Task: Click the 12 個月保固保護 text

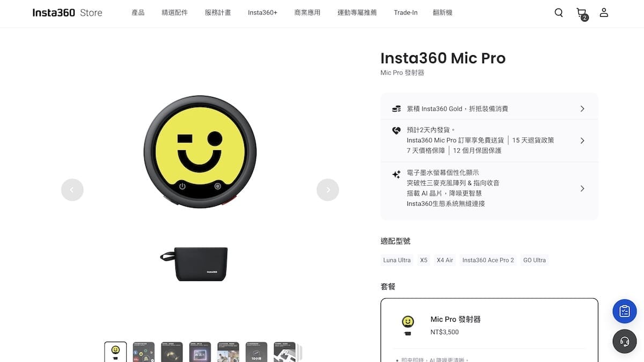Action: coord(477,151)
